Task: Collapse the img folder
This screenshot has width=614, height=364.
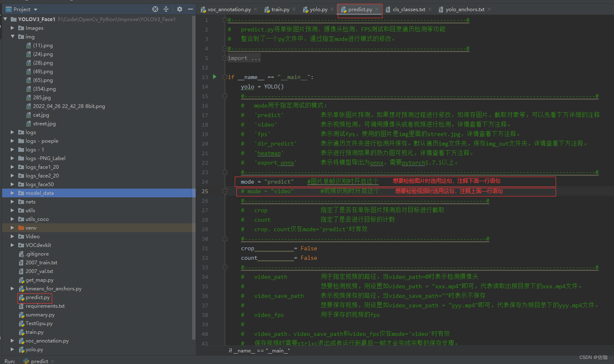Action: (12, 36)
